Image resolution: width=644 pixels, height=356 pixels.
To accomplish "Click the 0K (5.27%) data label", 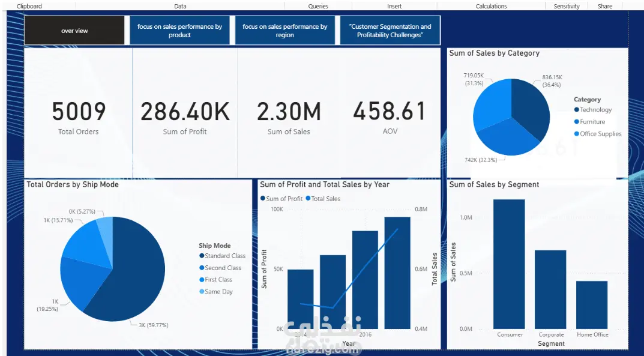I will 82,211.
